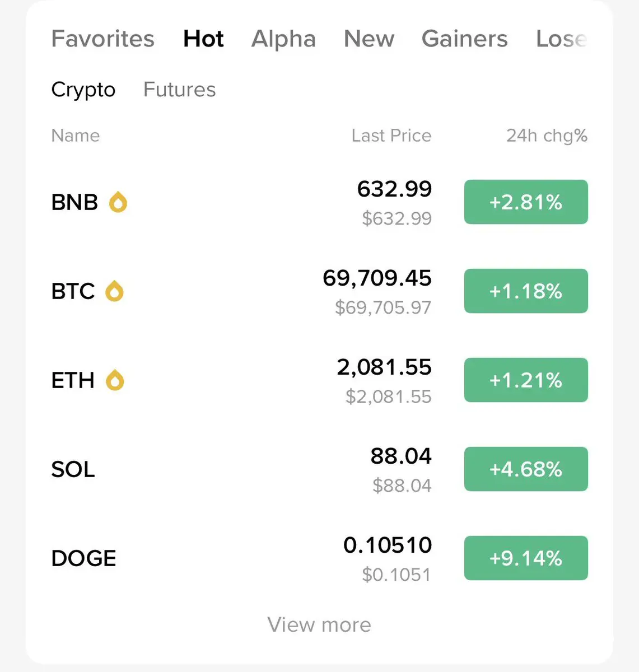The image size is (639, 672).
Task: Tap the SOL +4.68% change badge
Action: [525, 469]
